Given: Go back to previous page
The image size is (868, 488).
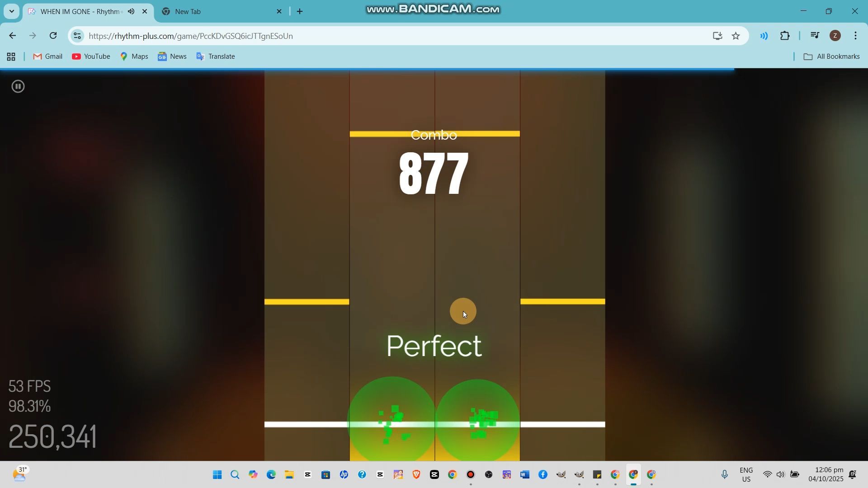Looking at the screenshot, I should [12, 36].
